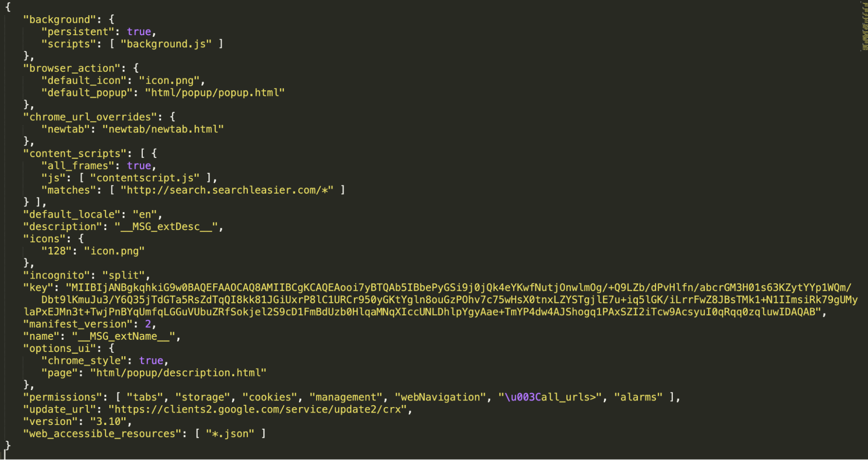The image size is (868, 460).
Task: Click the search.searchleasier.com matches URL
Action: click(x=227, y=190)
